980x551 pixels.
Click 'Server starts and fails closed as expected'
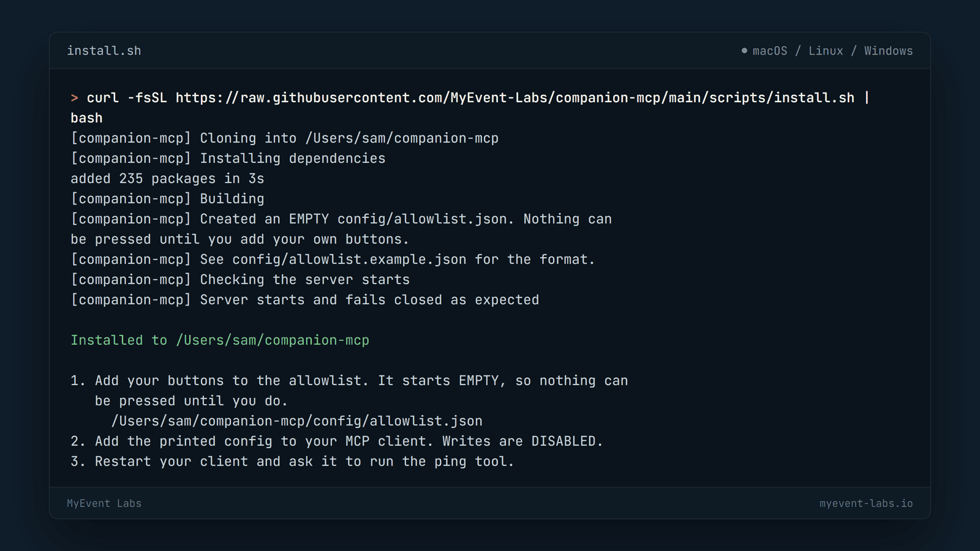(x=305, y=300)
